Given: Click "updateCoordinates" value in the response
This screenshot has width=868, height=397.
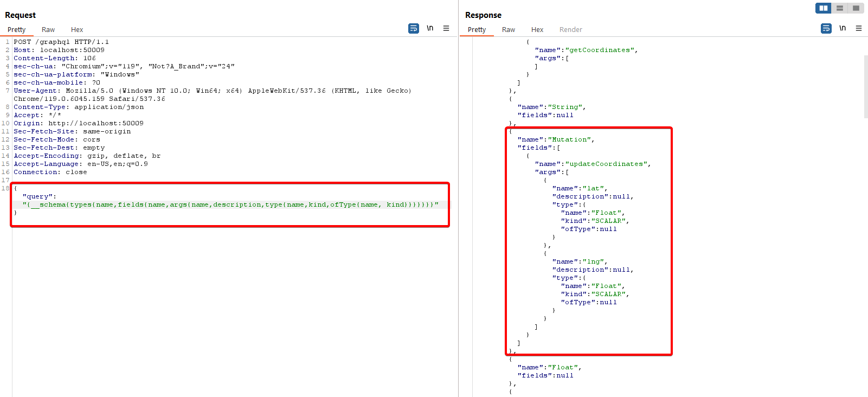Looking at the screenshot, I should [606, 164].
